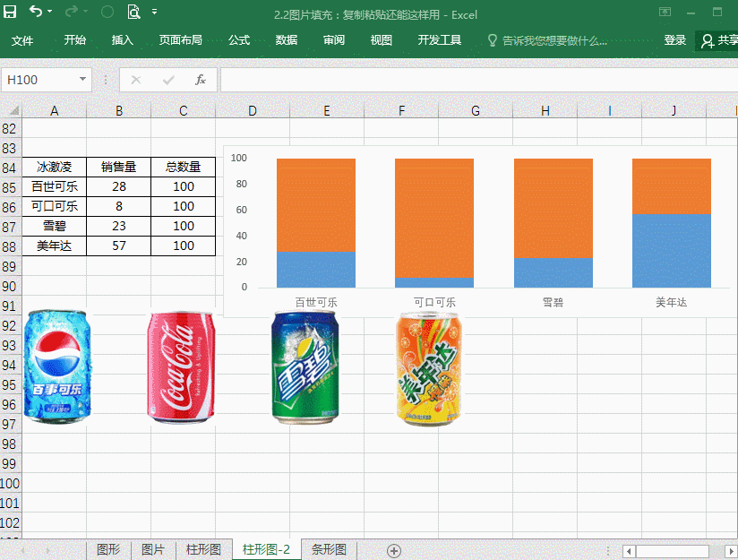Click the cell with 百世可乐 in table
The width and height of the screenshot is (738, 560).
pos(54,186)
